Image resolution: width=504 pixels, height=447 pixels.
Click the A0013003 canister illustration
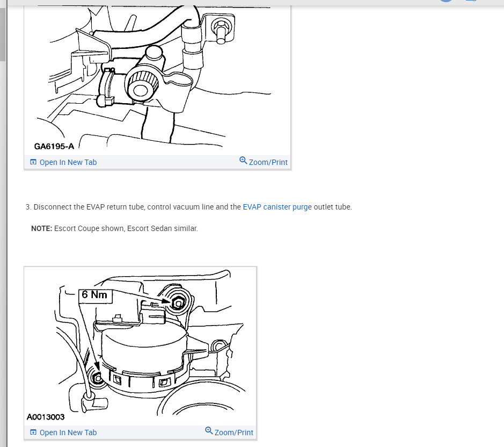[141, 346]
